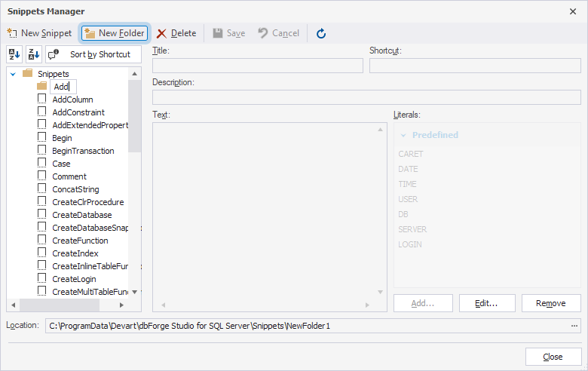Click the tree's scroll right arrow
Screen dimensions: 588x371
tap(121, 305)
